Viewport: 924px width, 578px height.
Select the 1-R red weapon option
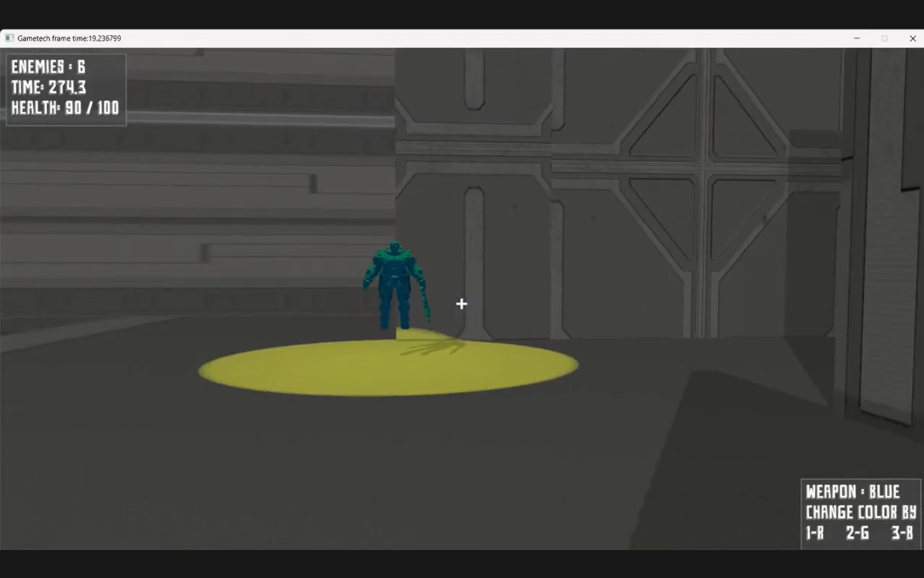tap(815, 533)
